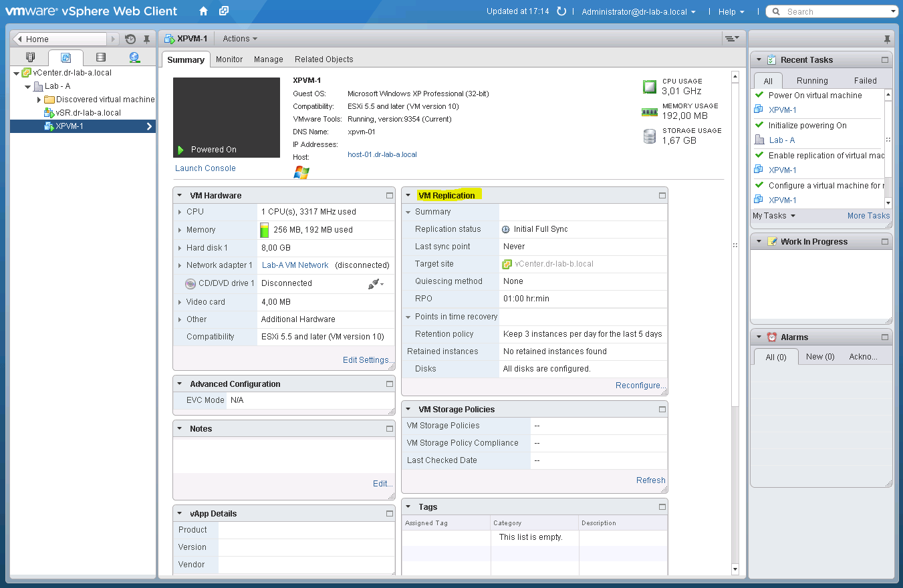Screen dimensions: 903x588
Task: Select the VMs and Templates navigator icon
Action: pos(66,57)
